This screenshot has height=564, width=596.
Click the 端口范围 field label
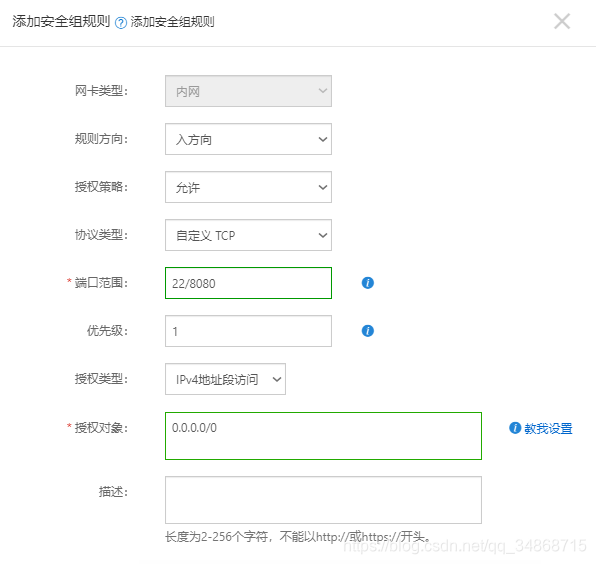(101, 283)
